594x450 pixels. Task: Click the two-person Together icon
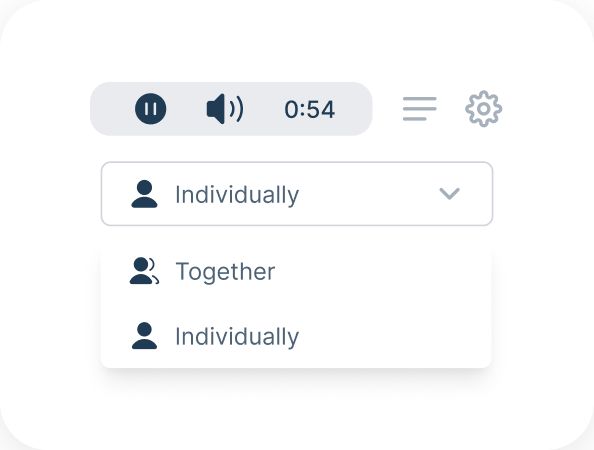[x=144, y=271]
